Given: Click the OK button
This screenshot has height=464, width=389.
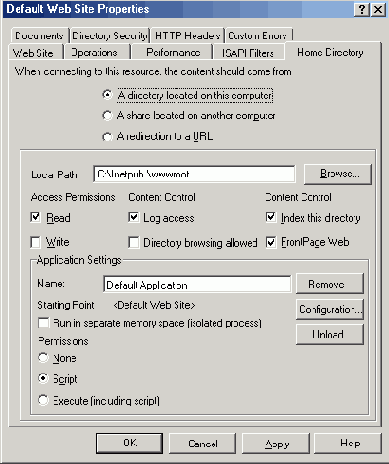Looking at the screenshot, I should click(130, 443).
